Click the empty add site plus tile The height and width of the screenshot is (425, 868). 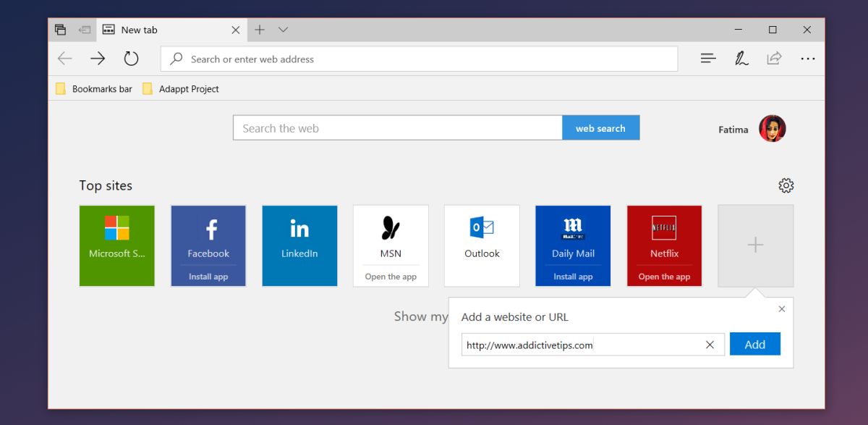pyautogui.click(x=755, y=245)
